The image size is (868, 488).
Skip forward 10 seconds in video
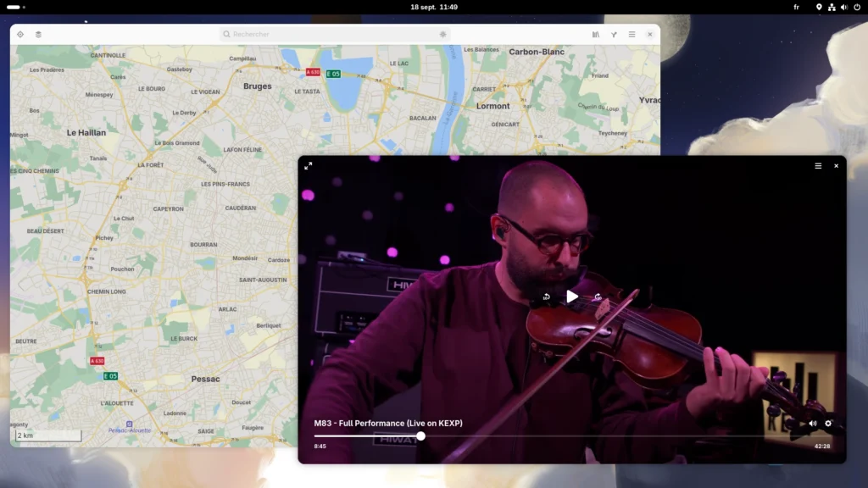tap(598, 297)
